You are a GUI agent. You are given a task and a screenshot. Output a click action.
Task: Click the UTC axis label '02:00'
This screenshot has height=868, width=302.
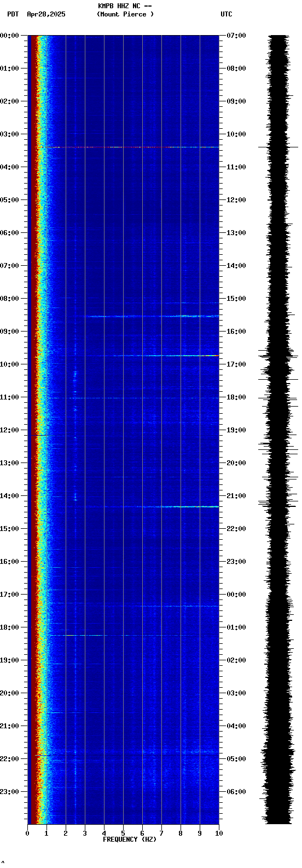pos(236,660)
